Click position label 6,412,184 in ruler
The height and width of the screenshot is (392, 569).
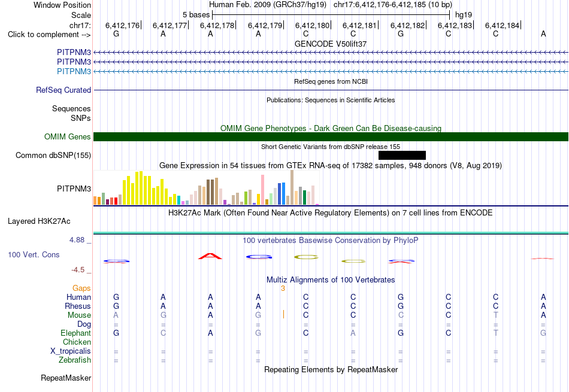(x=503, y=25)
